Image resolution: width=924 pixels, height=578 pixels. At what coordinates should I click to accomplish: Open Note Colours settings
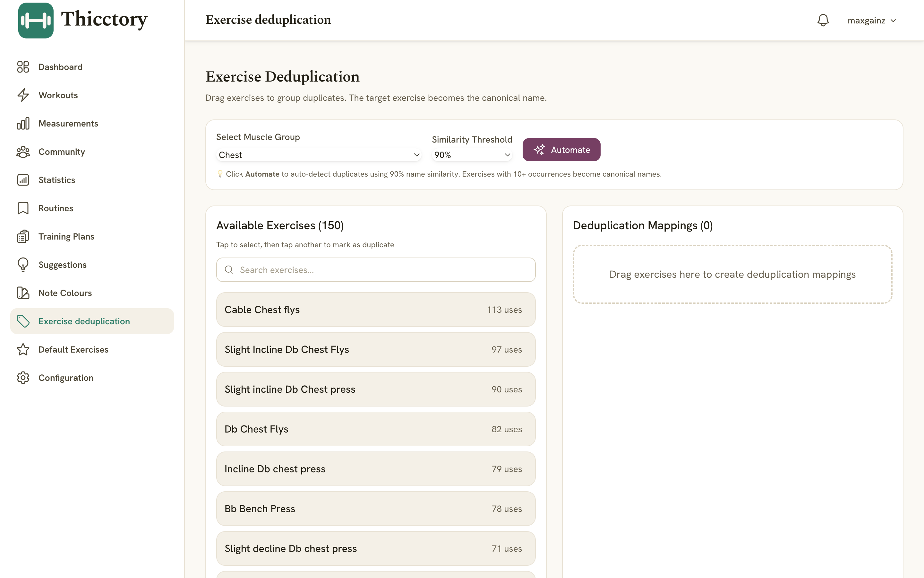pos(92,293)
